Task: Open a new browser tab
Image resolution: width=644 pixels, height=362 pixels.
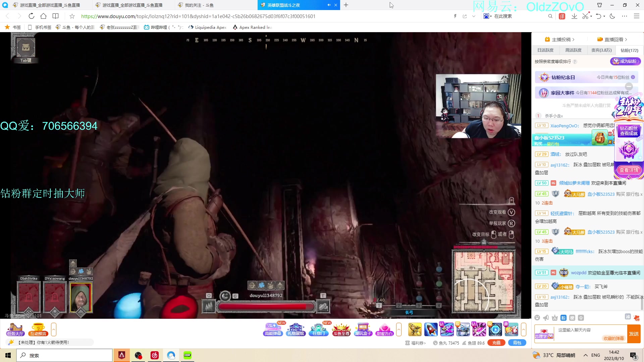Action: 346,5
